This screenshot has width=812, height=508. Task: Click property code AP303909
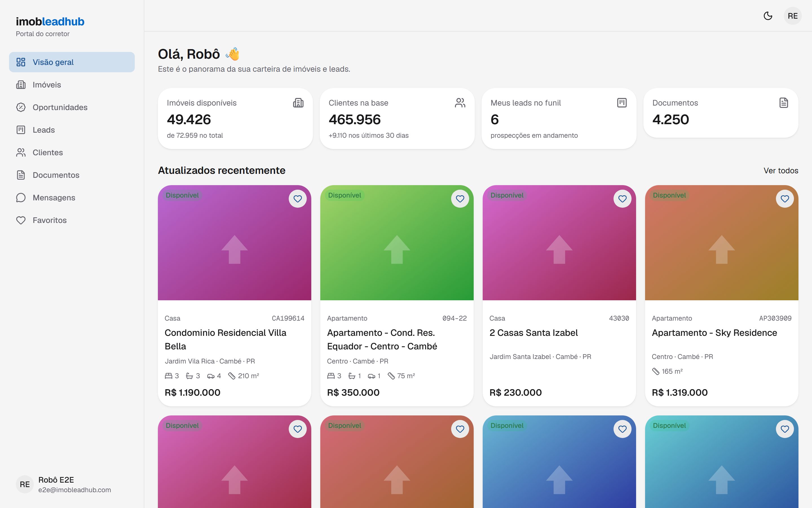[775, 318]
